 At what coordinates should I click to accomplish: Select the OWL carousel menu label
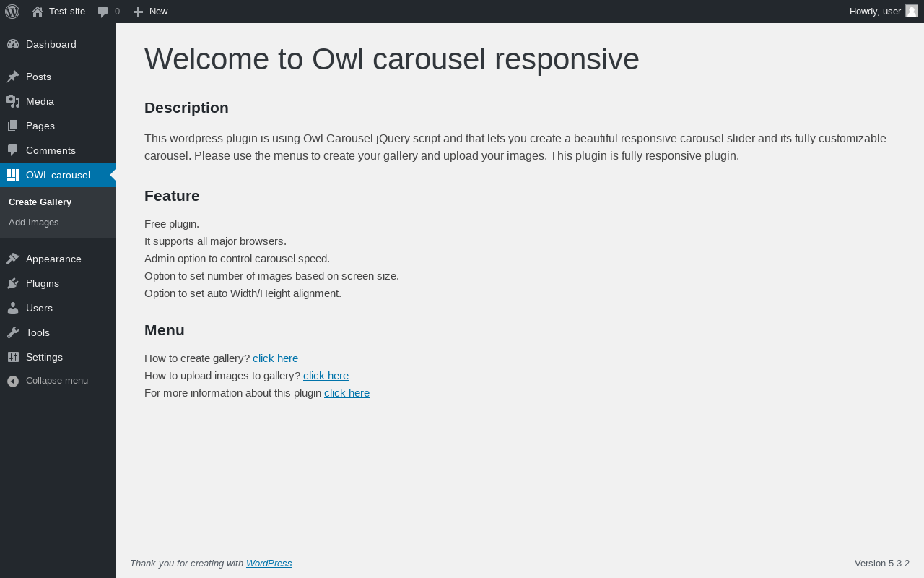click(x=58, y=175)
